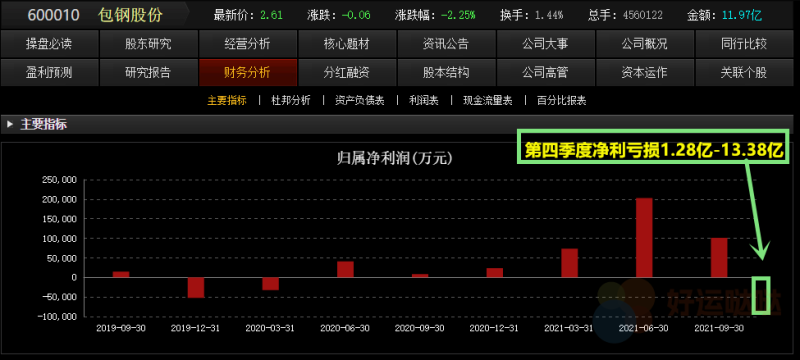Click stock name 包钢股份

point(130,15)
